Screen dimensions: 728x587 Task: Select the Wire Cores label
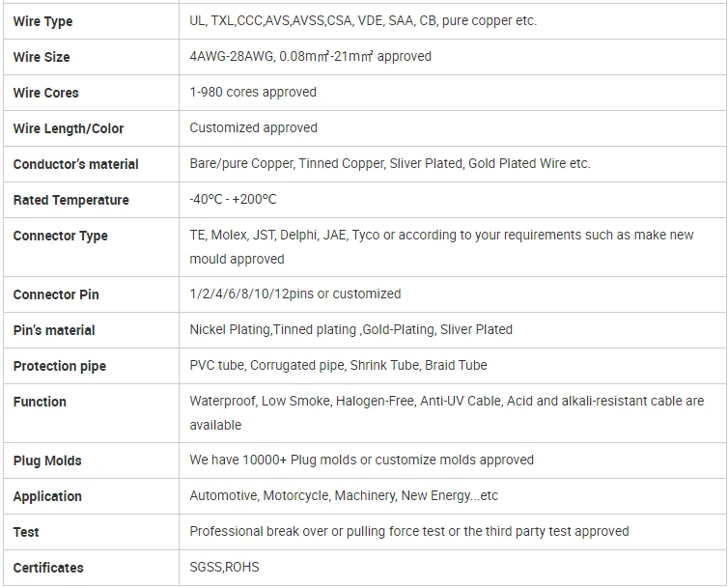point(46,93)
